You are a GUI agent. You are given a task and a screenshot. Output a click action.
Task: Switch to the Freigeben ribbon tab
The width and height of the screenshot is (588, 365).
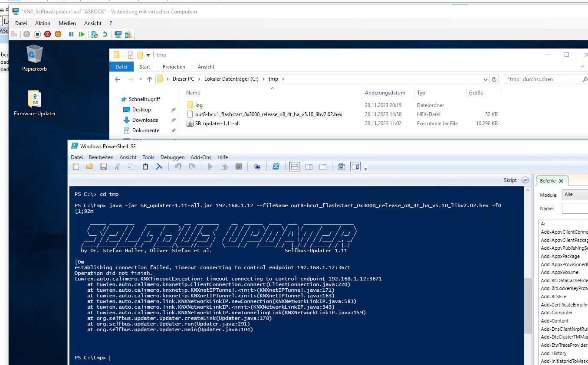(174, 67)
